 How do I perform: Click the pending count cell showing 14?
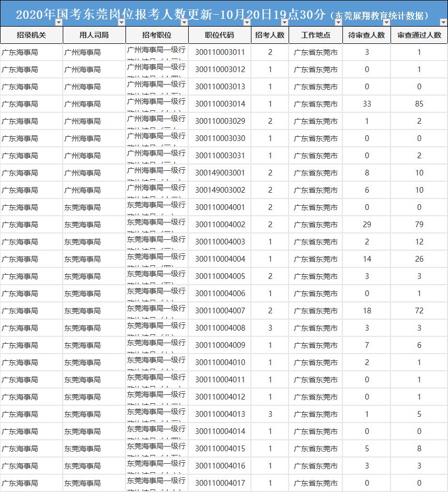coord(366,259)
